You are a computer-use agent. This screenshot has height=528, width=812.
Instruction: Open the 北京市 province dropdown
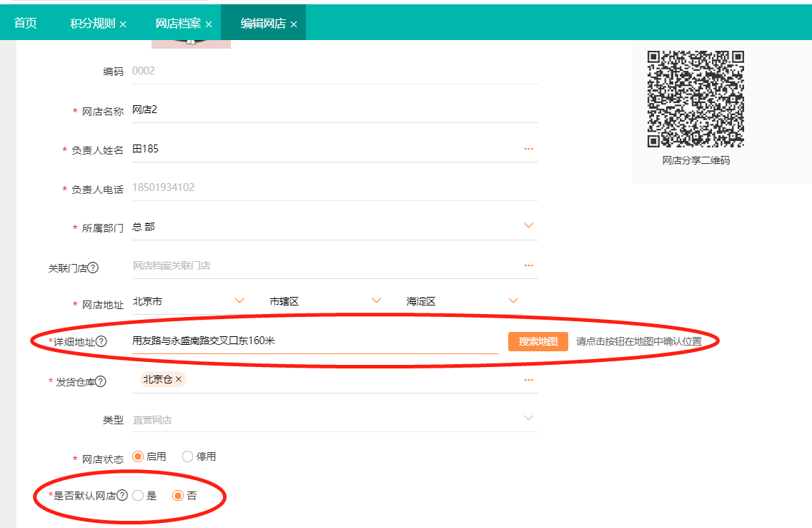[240, 301]
